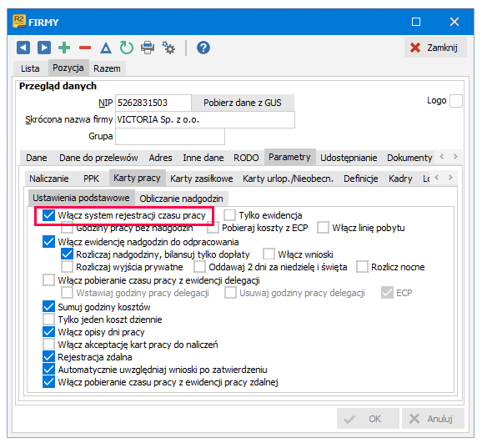Switch to Lista tab

point(30,68)
